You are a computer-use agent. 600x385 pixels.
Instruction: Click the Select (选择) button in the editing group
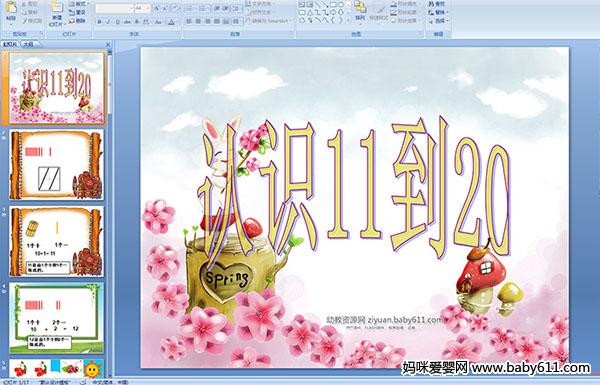coord(438,21)
